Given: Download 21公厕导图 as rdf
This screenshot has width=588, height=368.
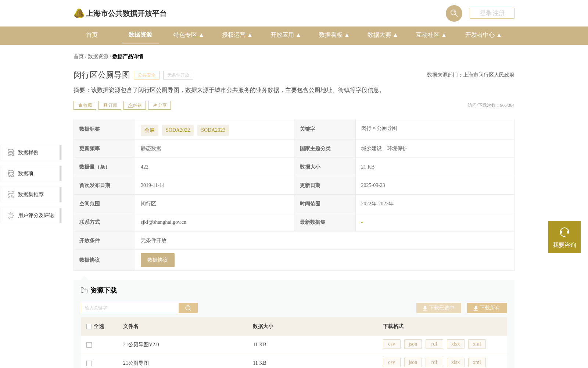Looking at the screenshot, I should coord(434,362).
